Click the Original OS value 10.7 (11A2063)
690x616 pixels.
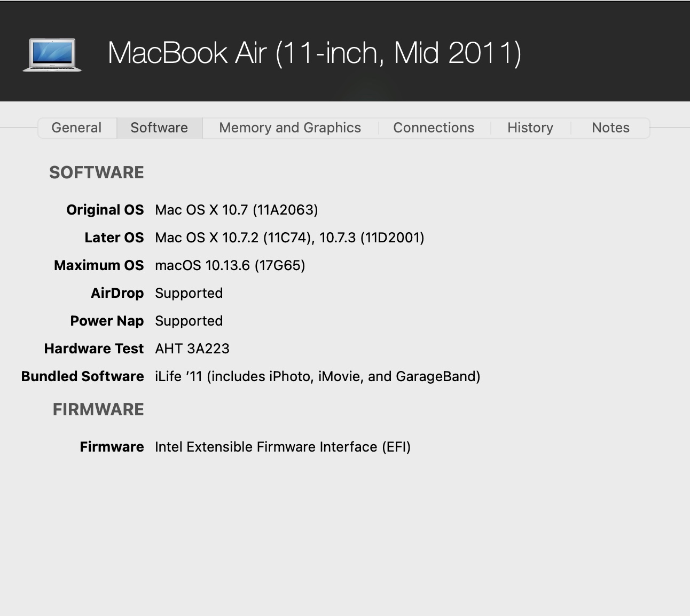coord(237,210)
